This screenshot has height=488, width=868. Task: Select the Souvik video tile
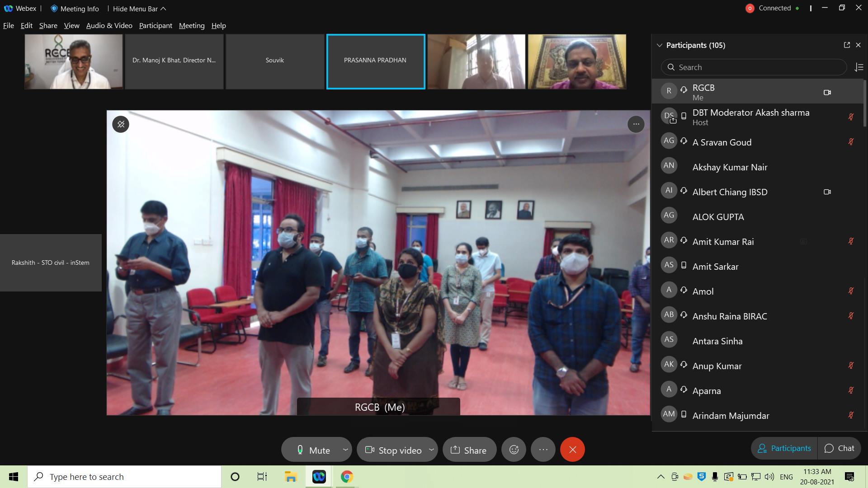275,61
